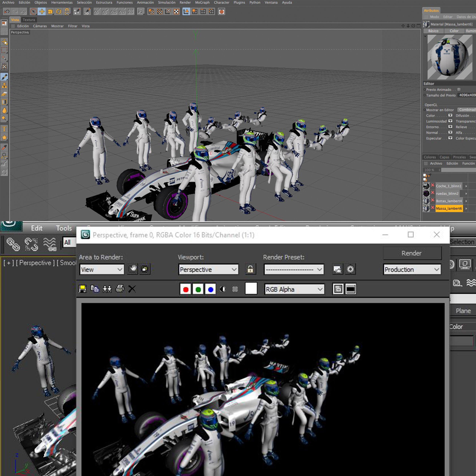Screen dimensions: 476x476
Task: Enable the Previo Animado checkbox
Action: point(459,89)
